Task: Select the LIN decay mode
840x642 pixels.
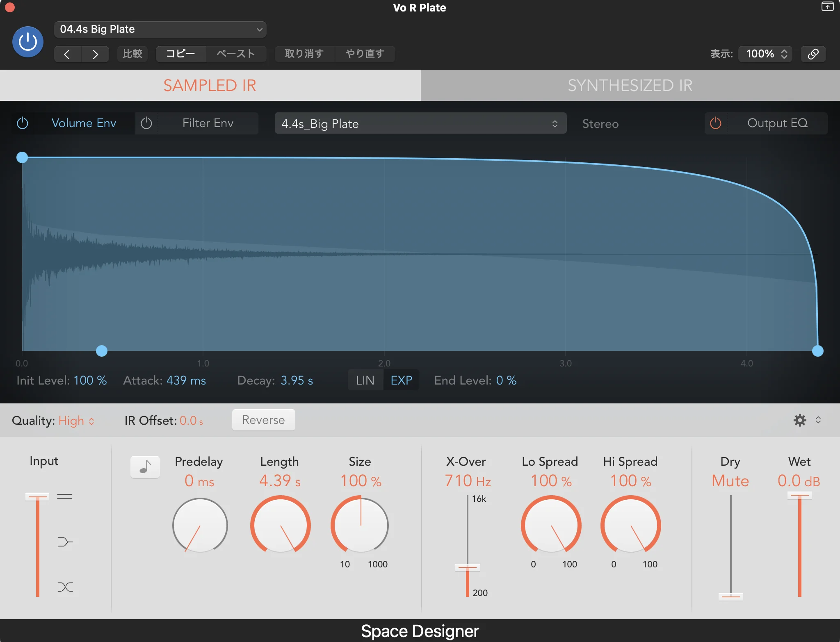Action: (x=365, y=380)
